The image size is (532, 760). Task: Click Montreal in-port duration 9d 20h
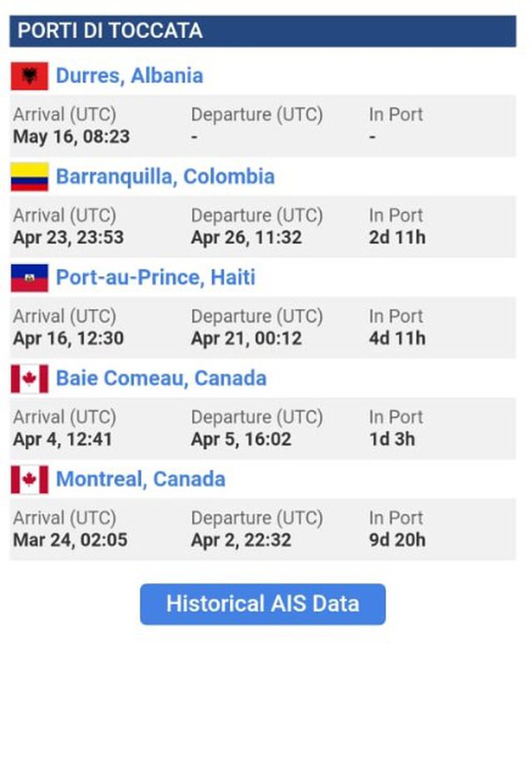pos(397,540)
